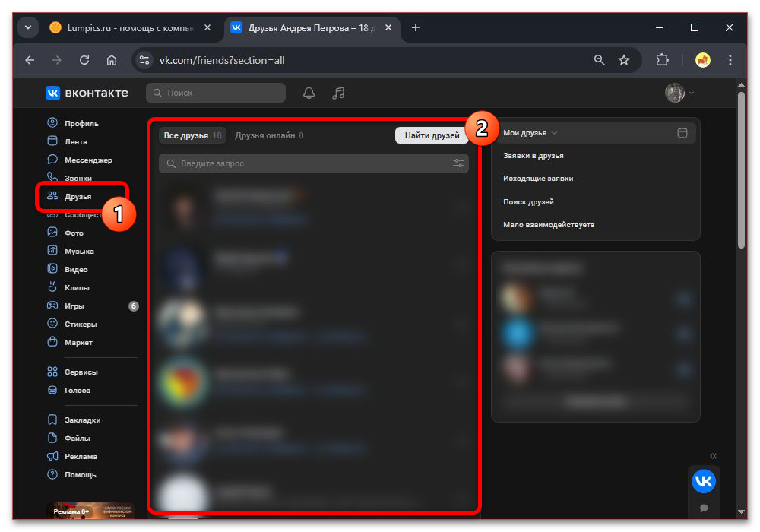Open the Chrome profile avatar
760x532 pixels.
tap(703, 60)
